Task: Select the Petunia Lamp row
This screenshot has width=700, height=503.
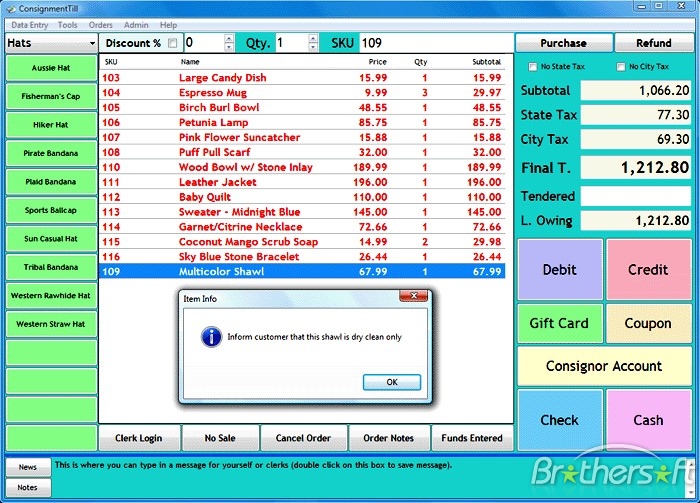Action: pos(302,122)
